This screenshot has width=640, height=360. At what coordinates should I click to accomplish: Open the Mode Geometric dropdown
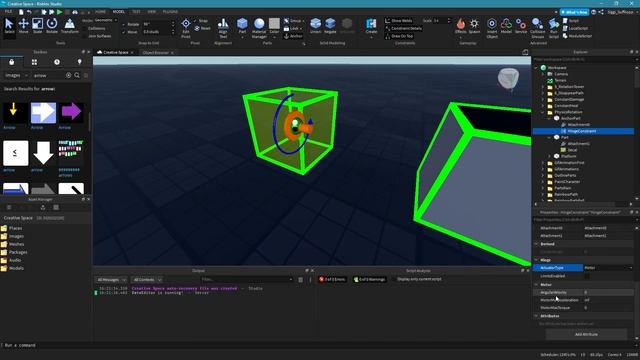tap(106, 20)
